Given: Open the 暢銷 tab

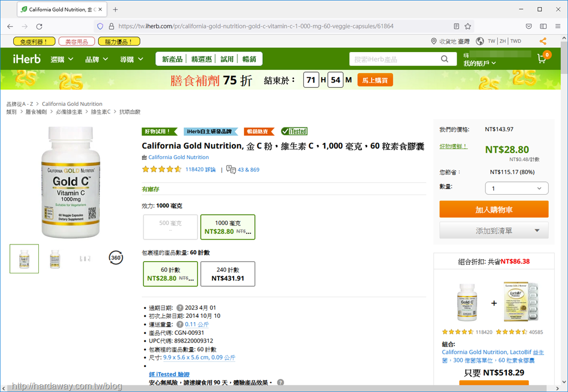Looking at the screenshot, I should click(249, 59).
